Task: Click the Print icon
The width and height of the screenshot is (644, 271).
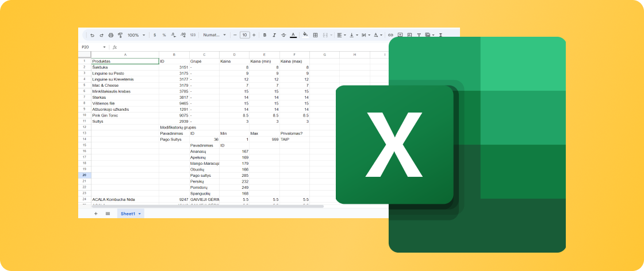Action: click(111, 35)
